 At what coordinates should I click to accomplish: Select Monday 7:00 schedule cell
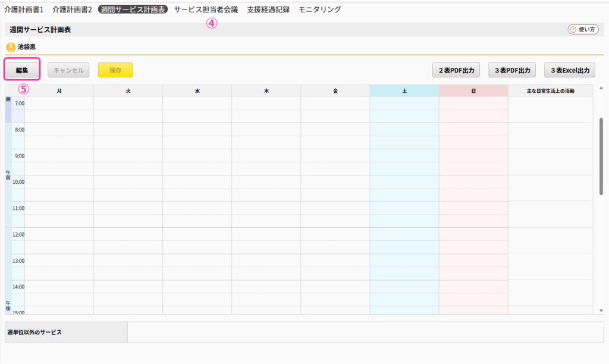coord(59,103)
